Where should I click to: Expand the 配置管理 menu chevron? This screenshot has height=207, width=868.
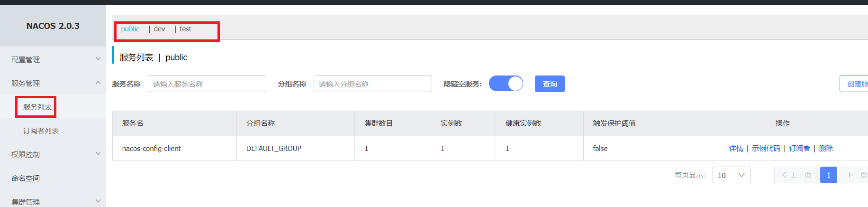(98, 59)
